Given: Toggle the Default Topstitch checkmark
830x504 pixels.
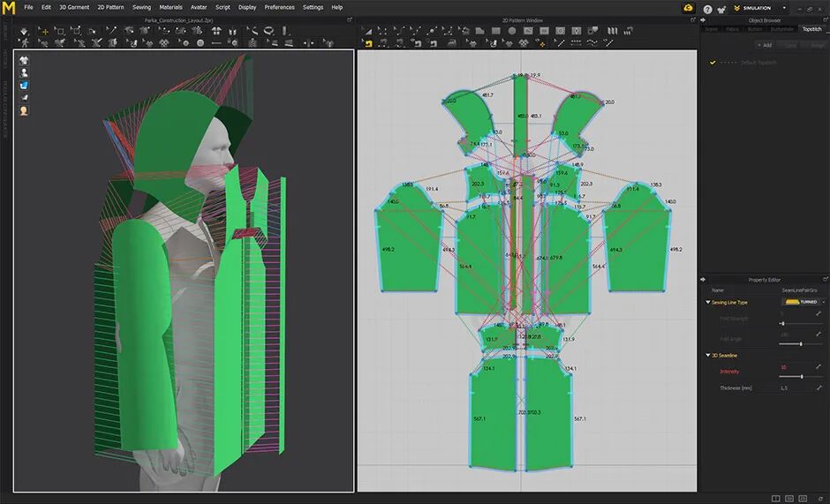Looking at the screenshot, I should [713, 63].
